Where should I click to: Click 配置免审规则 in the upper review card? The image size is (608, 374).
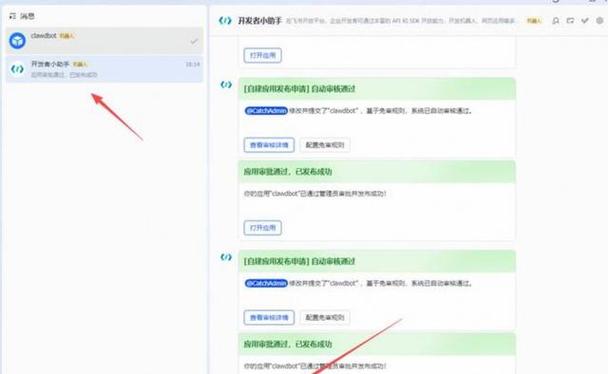point(325,145)
